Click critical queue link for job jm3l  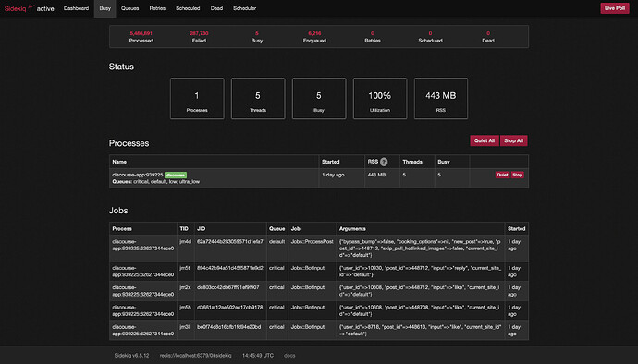[276, 327]
